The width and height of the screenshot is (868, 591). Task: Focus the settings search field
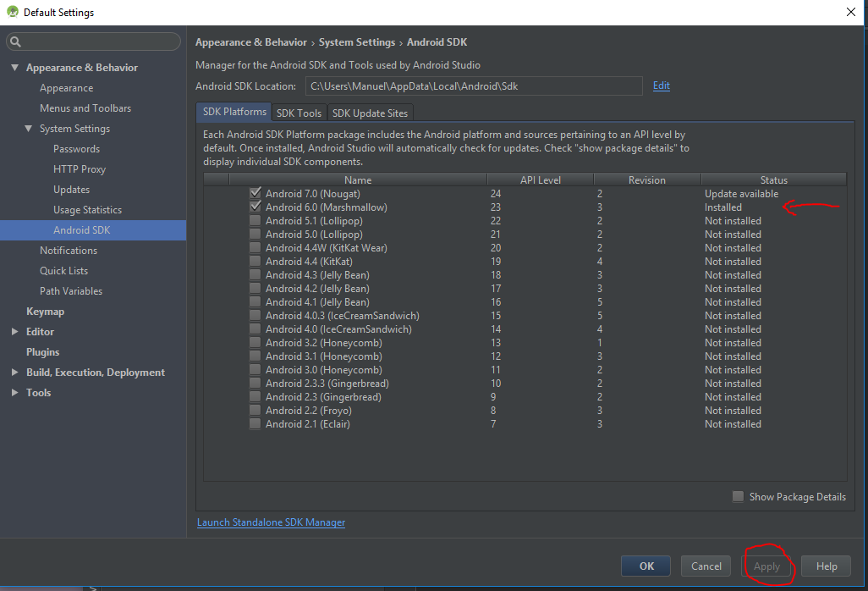[x=93, y=41]
